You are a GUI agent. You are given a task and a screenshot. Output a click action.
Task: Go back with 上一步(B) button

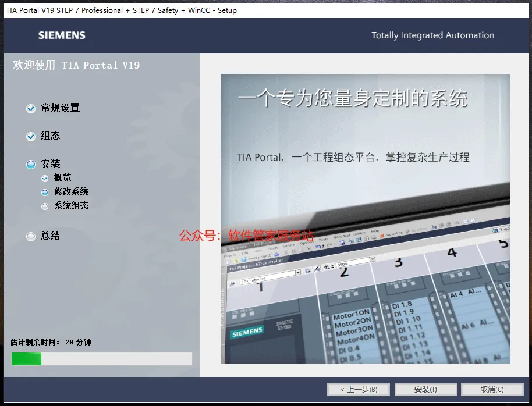click(359, 389)
